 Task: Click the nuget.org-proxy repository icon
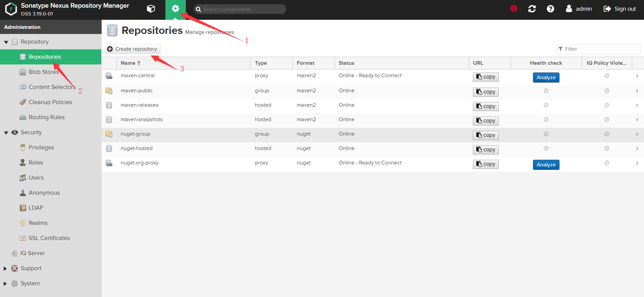pos(109,163)
